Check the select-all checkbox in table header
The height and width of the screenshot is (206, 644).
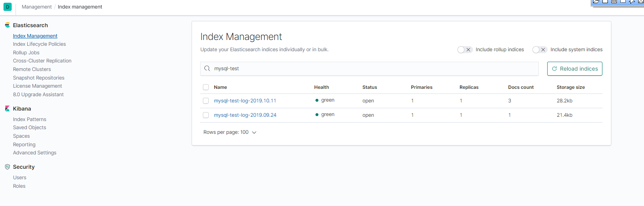[206, 87]
